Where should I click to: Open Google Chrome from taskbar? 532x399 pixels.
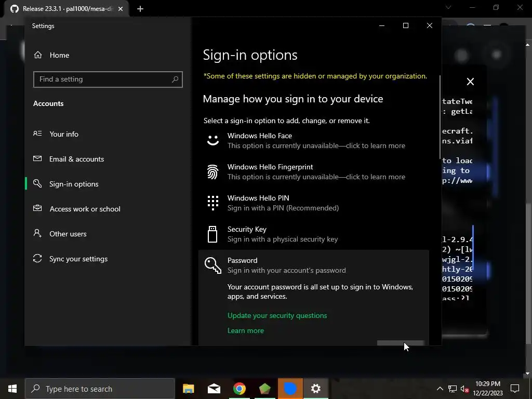pos(239,389)
